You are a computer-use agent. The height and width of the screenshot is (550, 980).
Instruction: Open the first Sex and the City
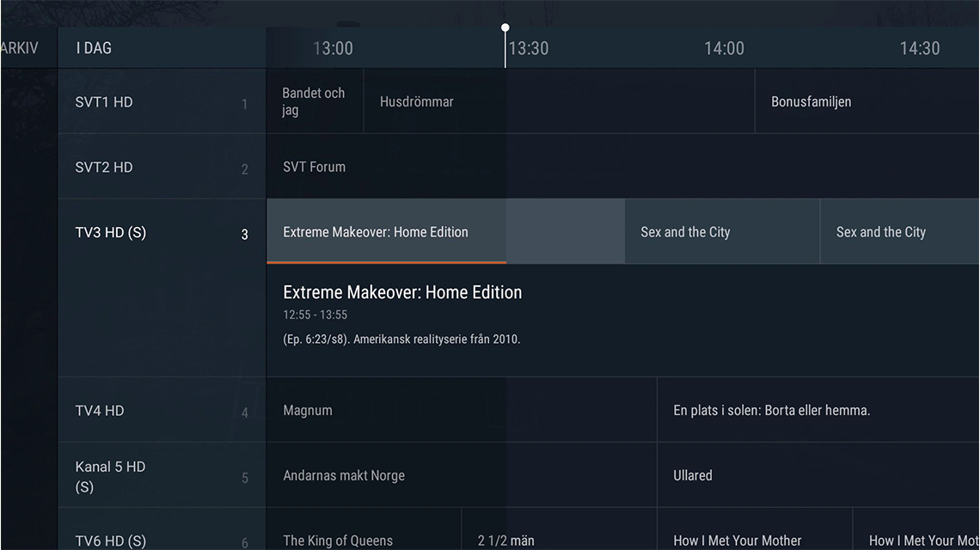[x=722, y=232]
